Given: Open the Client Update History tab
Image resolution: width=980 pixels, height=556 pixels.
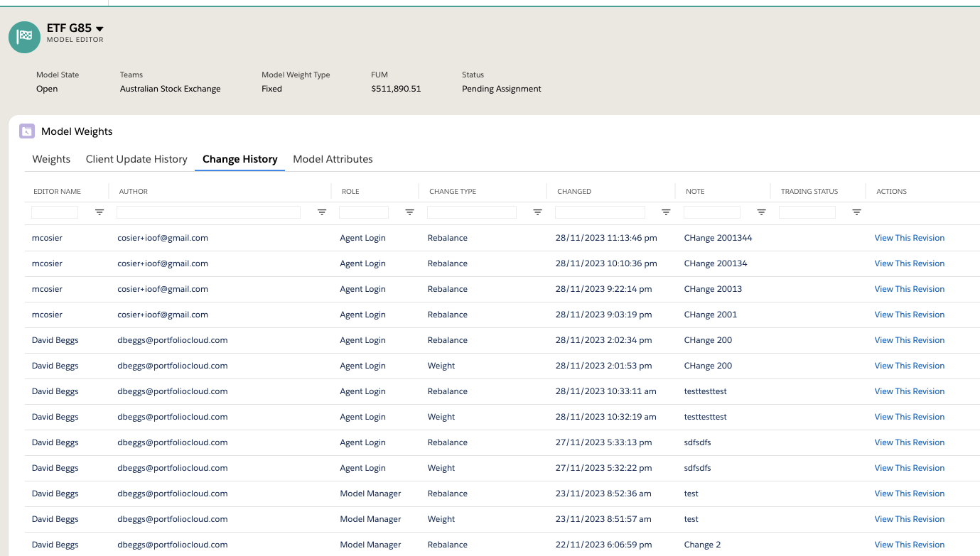Looking at the screenshot, I should pyautogui.click(x=136, y=159).
